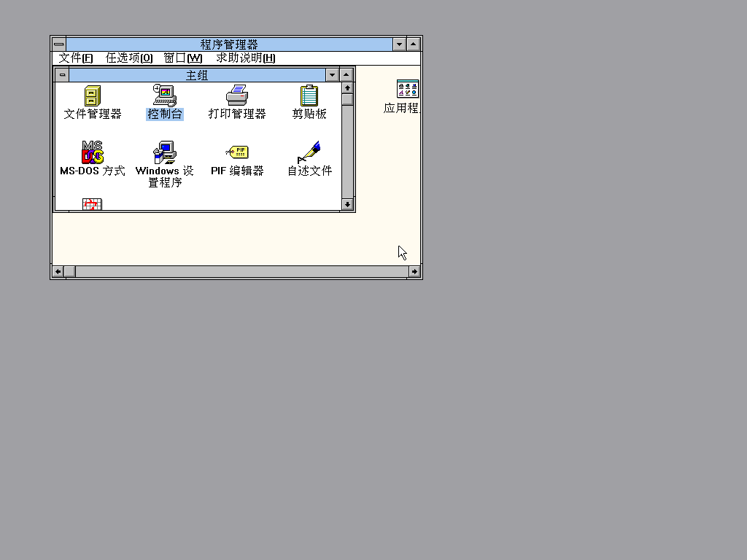Image resolution: width=747 pixels, height=560 pixels.
Task: Click the 主组 vertical scrollbar thumb
Action: click(347, 99)
